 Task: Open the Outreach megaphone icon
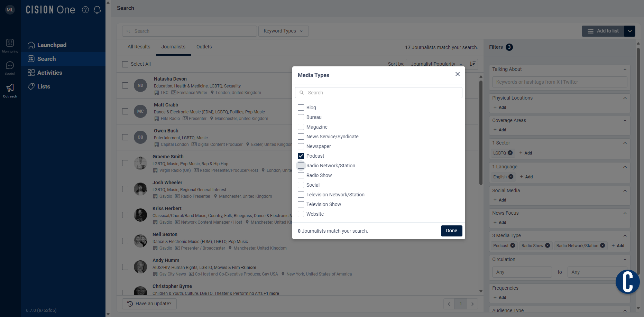(10, 88)
